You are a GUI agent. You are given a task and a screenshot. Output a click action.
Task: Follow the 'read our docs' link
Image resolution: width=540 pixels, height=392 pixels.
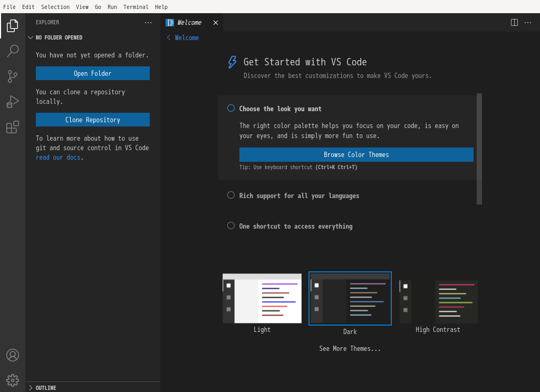pyautogui.click(x=58, y=158)
